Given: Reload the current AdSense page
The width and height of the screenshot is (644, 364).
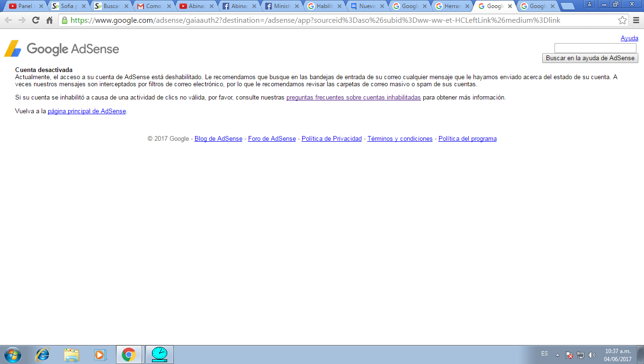Looking at the screenshot, I should pos(36,20).
